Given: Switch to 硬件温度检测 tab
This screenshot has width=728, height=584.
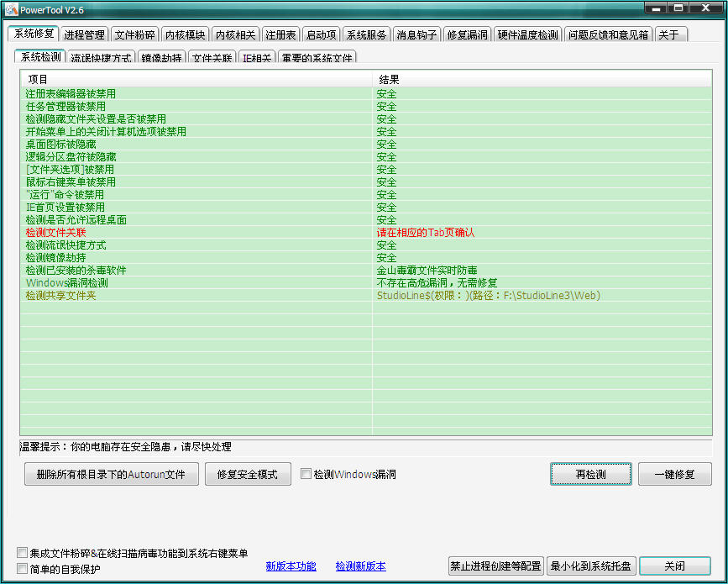Looking at the screenshot, I should point(528,34).
